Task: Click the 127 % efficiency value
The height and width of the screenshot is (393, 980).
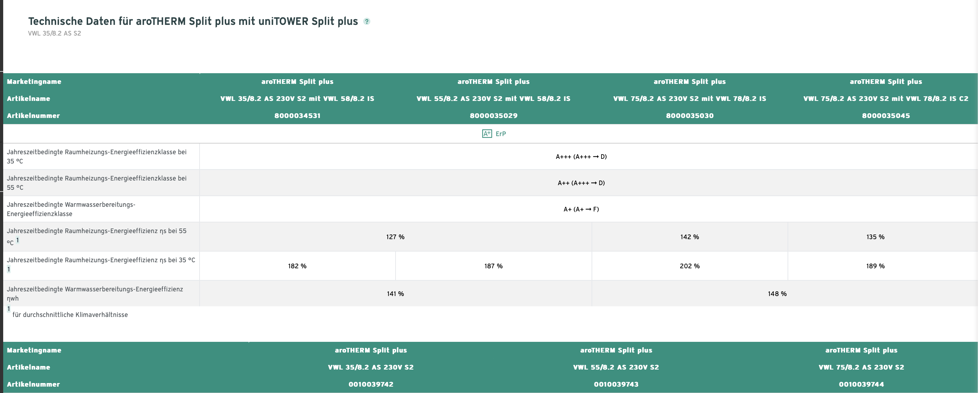Action: click(x=395, y=237)
